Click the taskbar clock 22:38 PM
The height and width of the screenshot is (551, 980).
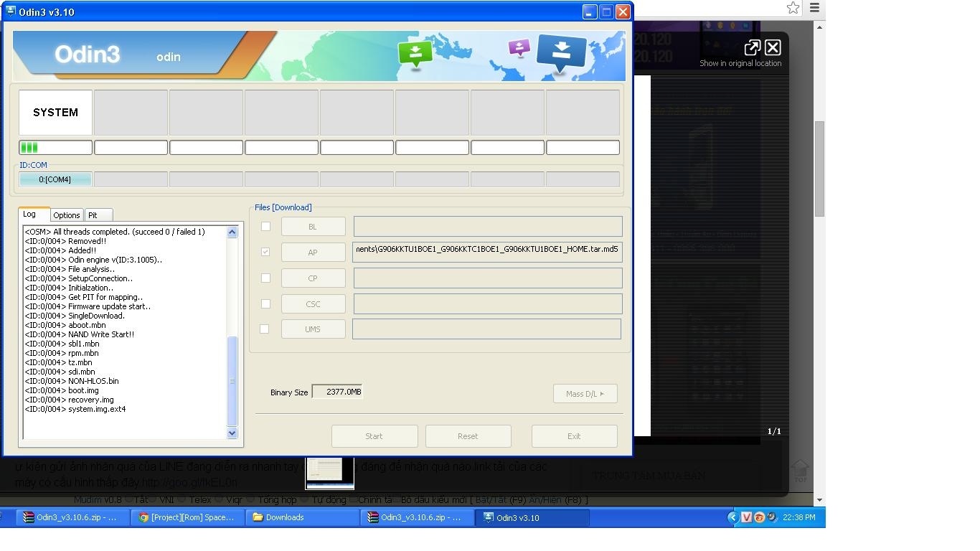click(799, 517)
